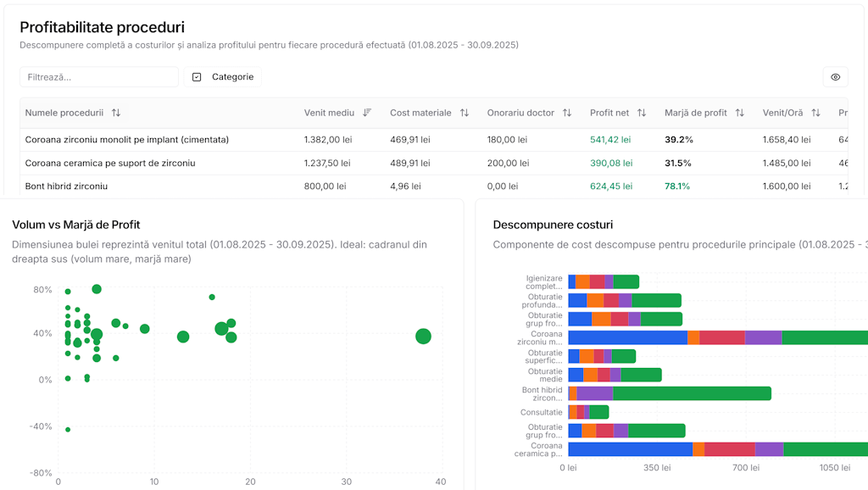Image resolution: width=868 pixels, height=490 pixels.
Task: Click the Bont hibrid zirconiu procedure name
Action: (x=66, y=186)
